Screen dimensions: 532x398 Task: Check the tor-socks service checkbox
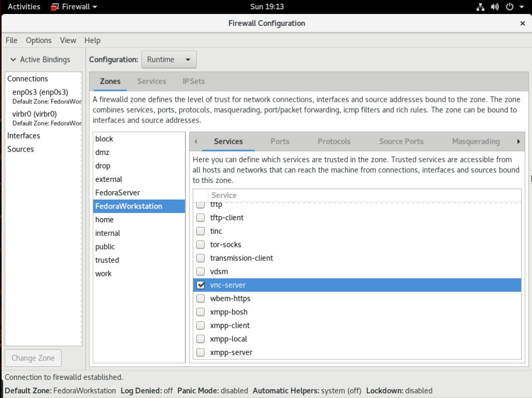pyautogui.click(x=201, y=245)
